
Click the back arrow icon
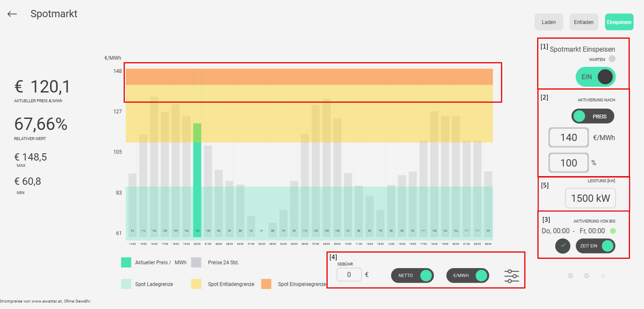(x=12, y=14)
